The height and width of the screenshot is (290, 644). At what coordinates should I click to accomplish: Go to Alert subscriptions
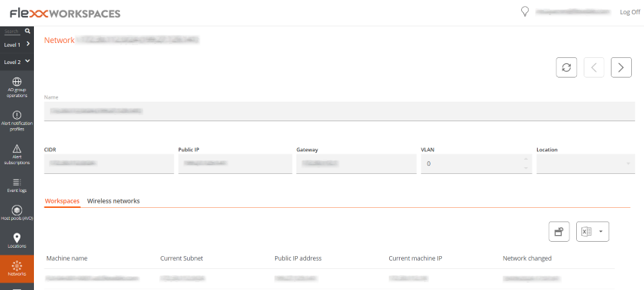point(17,154)
